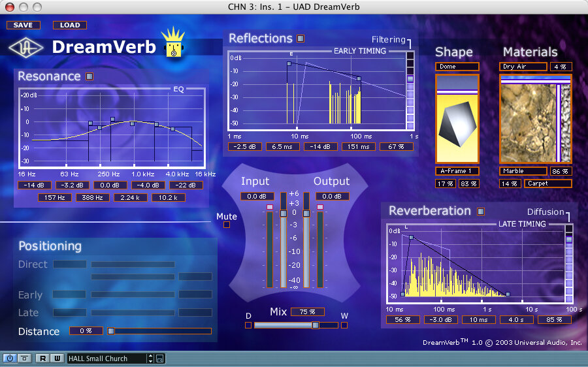
Task: Select the Reverberation decay end handle
Action: (508, 295)
